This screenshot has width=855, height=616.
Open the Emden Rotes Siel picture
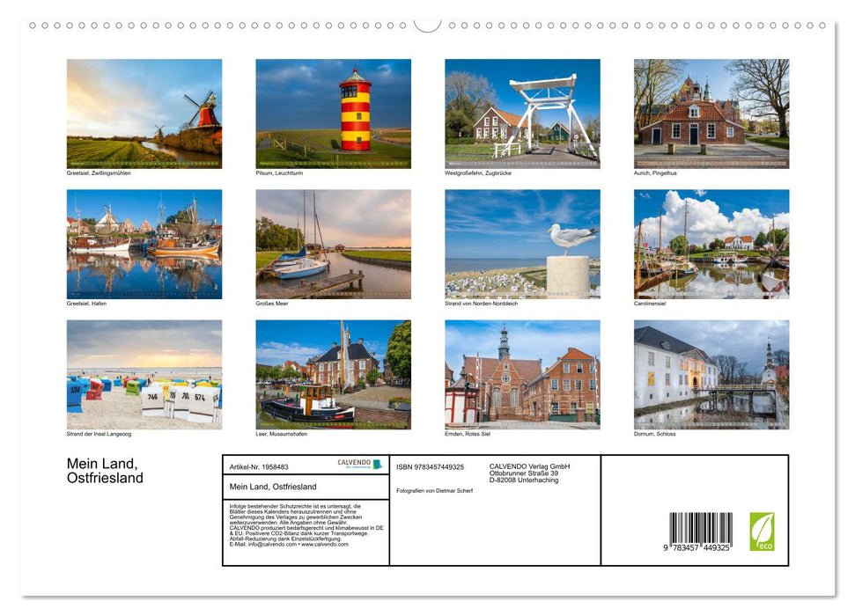(521, 375)
